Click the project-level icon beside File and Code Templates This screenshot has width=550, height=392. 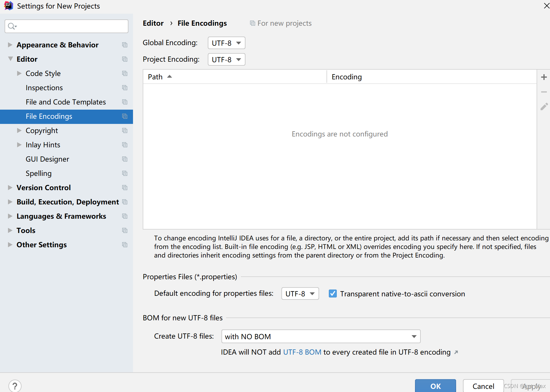pos(125,102)
